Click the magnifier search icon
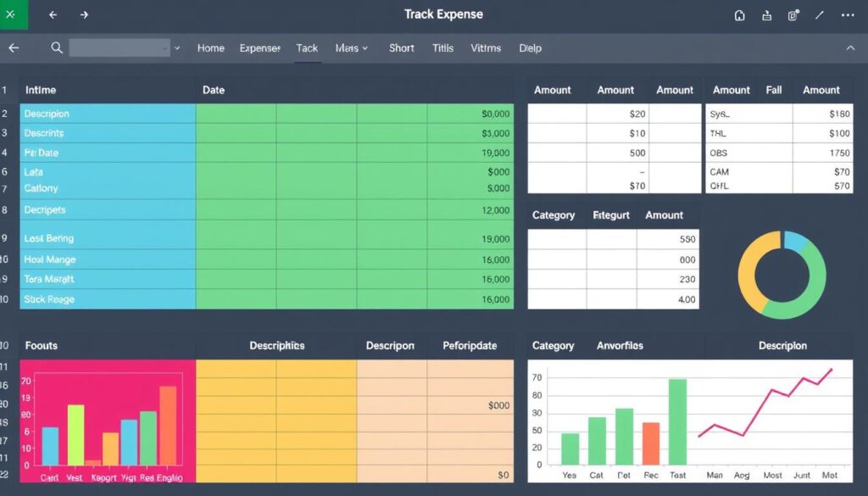The image size is (868, 496). coord(57,48)
